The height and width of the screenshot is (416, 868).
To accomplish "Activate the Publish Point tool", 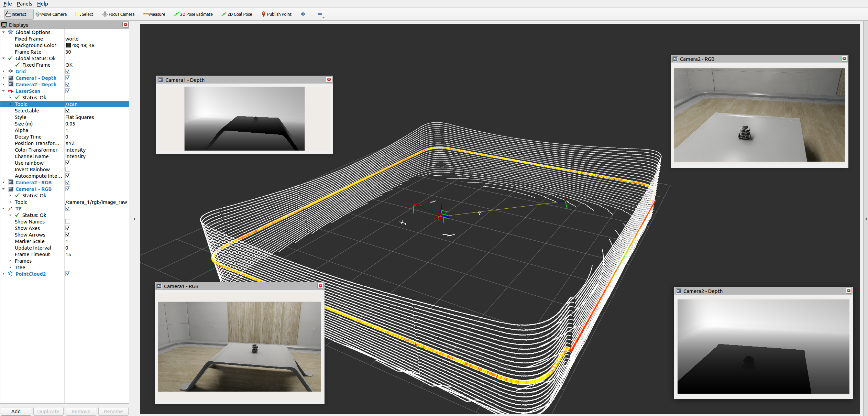I will coord(276,14).
